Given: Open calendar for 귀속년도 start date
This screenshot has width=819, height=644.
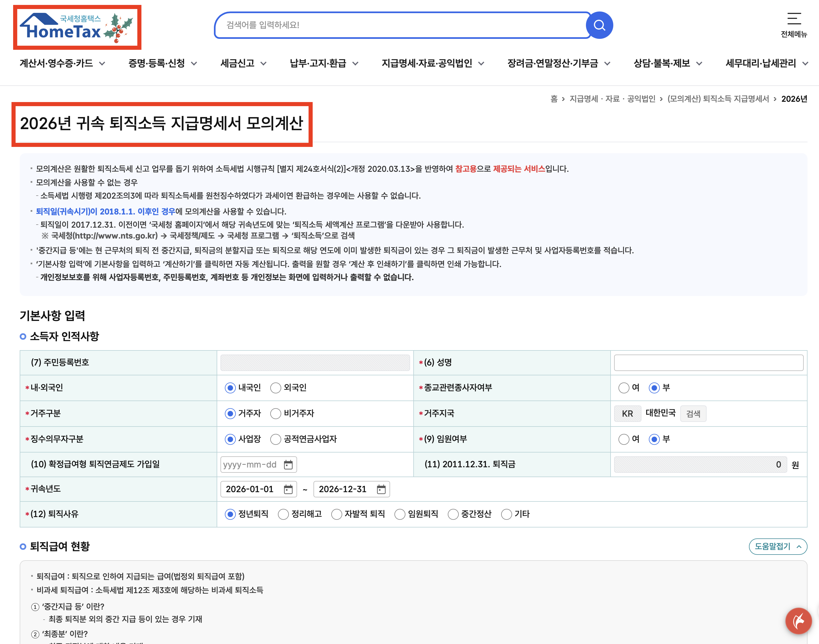Looking at the screenshot, I should (288, 489).
